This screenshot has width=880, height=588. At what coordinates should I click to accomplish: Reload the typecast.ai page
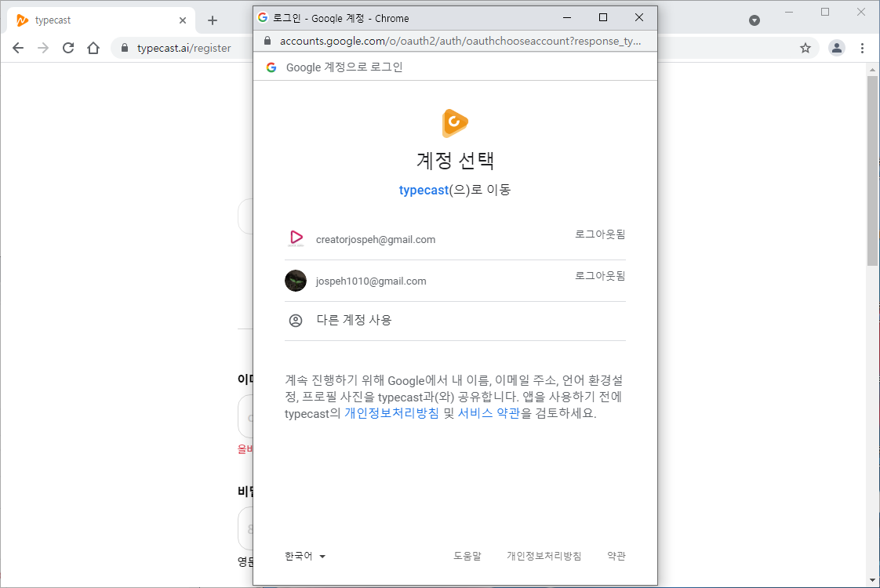point(68,48)
